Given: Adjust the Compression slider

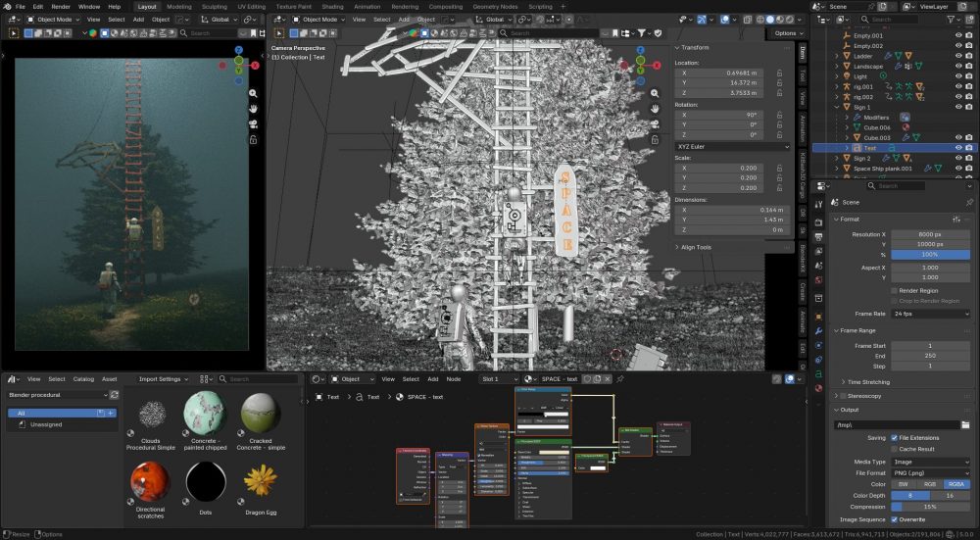Looking at the screenshot, I should click(x=930, y=507).
